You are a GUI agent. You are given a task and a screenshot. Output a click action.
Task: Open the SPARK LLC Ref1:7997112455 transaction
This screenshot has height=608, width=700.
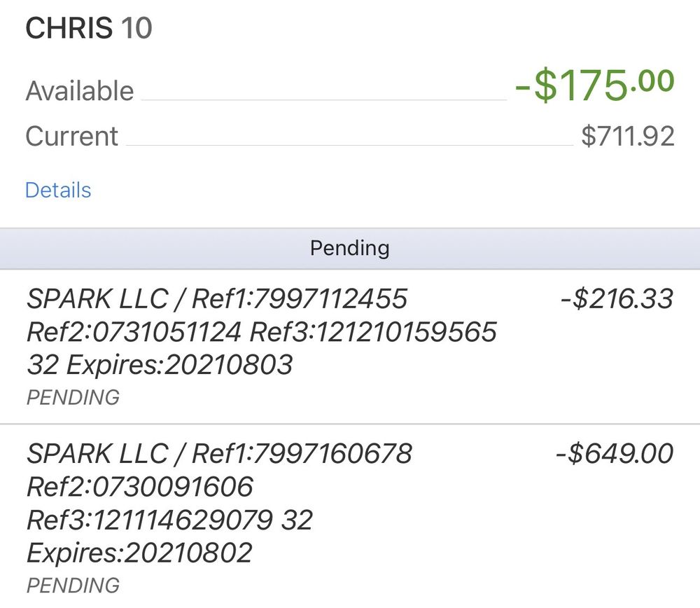tap(217, 299)
